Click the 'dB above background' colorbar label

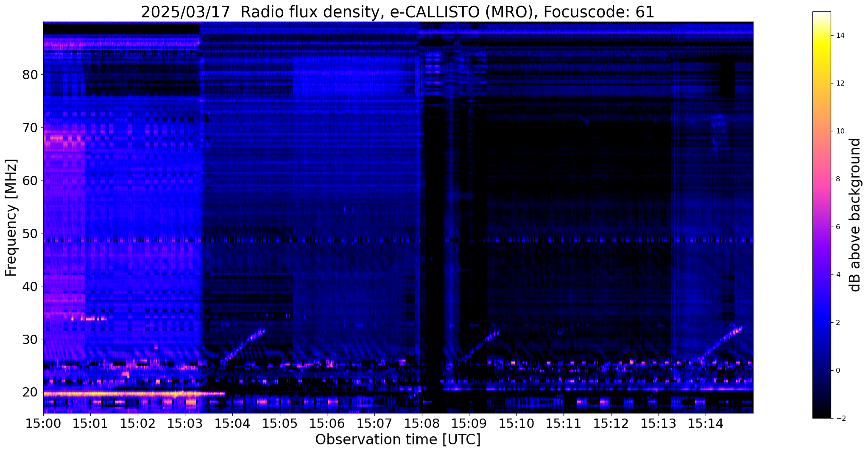(855, 215)
